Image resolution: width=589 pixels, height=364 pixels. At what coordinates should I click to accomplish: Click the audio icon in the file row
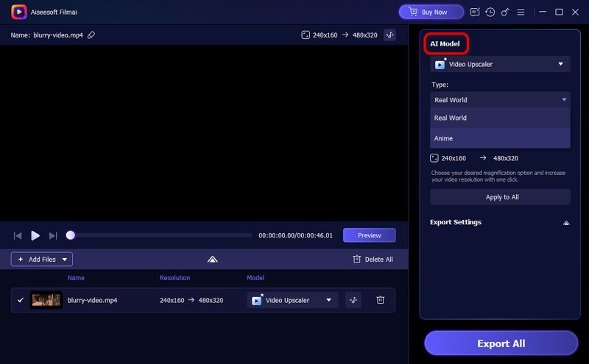353,300
